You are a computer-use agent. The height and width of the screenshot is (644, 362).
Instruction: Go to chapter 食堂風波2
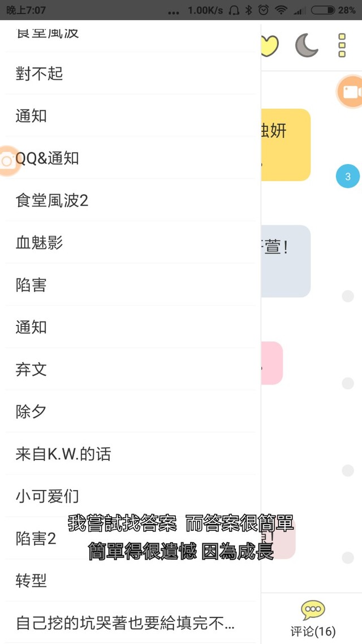(x=52, y=200)
